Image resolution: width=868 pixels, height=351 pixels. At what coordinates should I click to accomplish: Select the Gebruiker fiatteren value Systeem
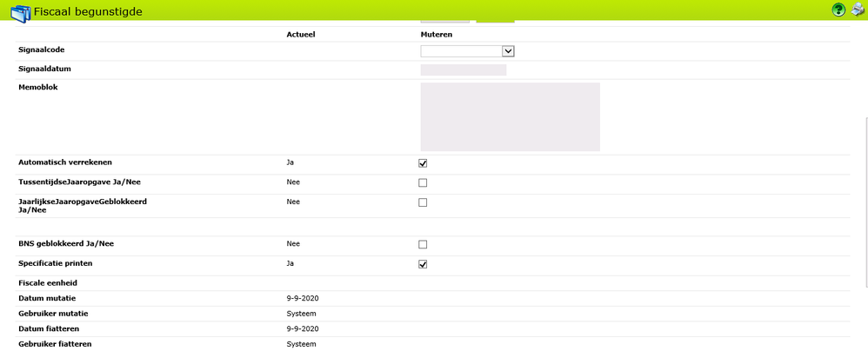pos(301,344)
